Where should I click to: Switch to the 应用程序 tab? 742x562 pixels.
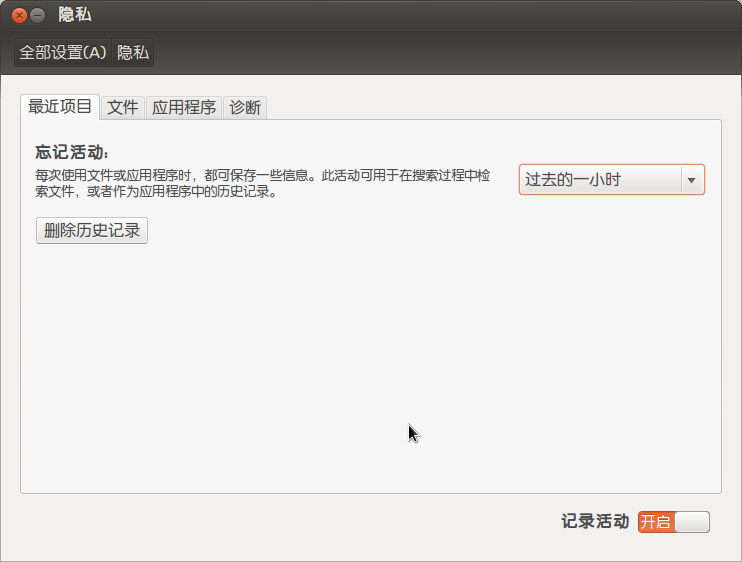coord(184,107)
